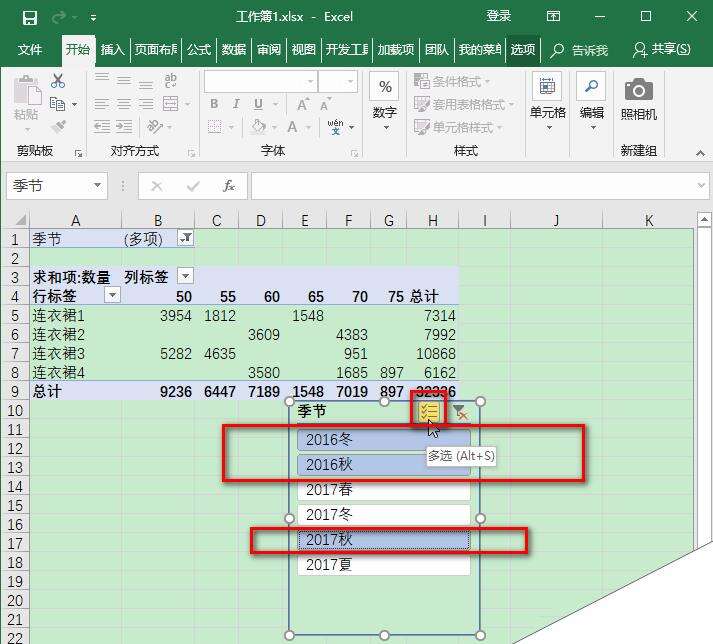Click the 共享 Share button
The image size is (713, 644).
pos(662,49)
